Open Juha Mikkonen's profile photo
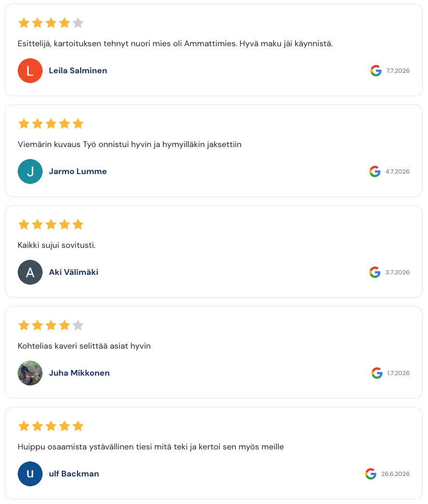The height and width of the screenshot is (504, 428). pyautogui.click(x=30, y=373)
